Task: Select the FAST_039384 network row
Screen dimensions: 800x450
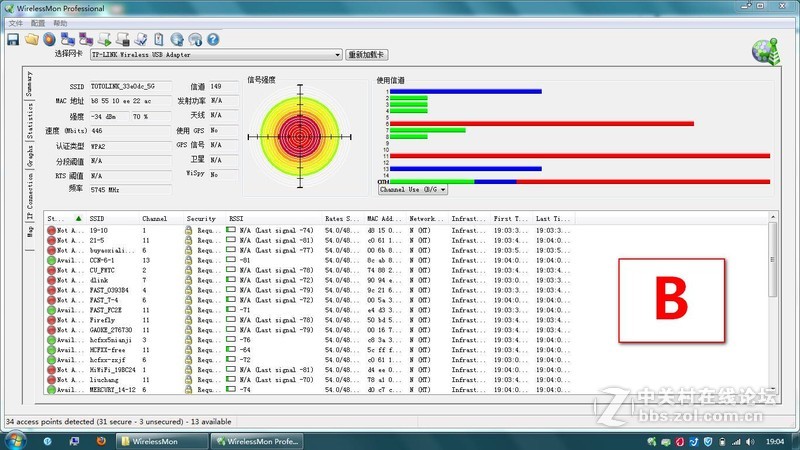Action: point(309,290)
